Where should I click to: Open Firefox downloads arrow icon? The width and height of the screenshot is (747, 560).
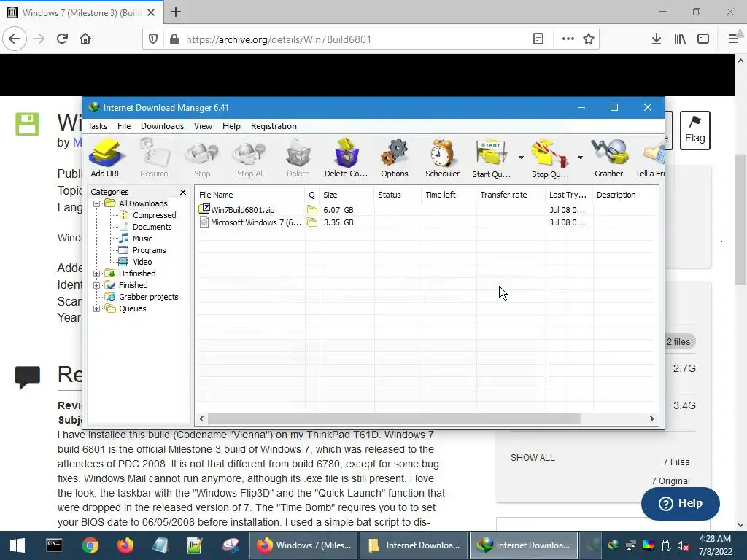coord(657,39)
